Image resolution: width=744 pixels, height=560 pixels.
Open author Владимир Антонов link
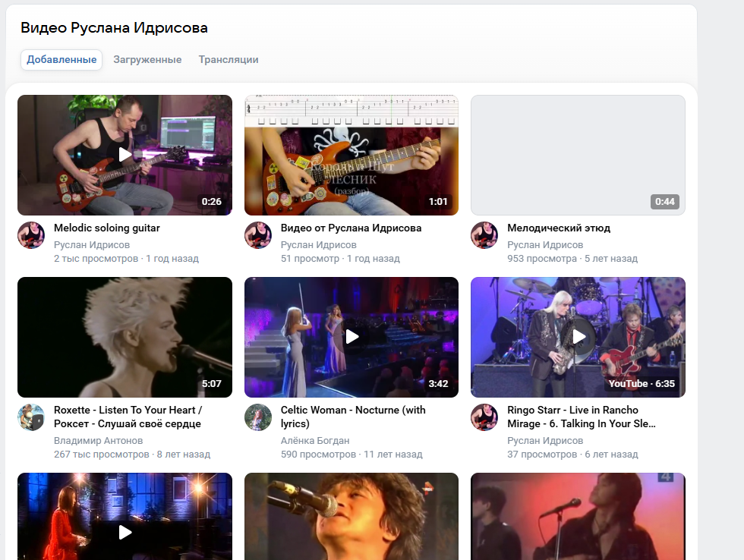click(98, 441)
